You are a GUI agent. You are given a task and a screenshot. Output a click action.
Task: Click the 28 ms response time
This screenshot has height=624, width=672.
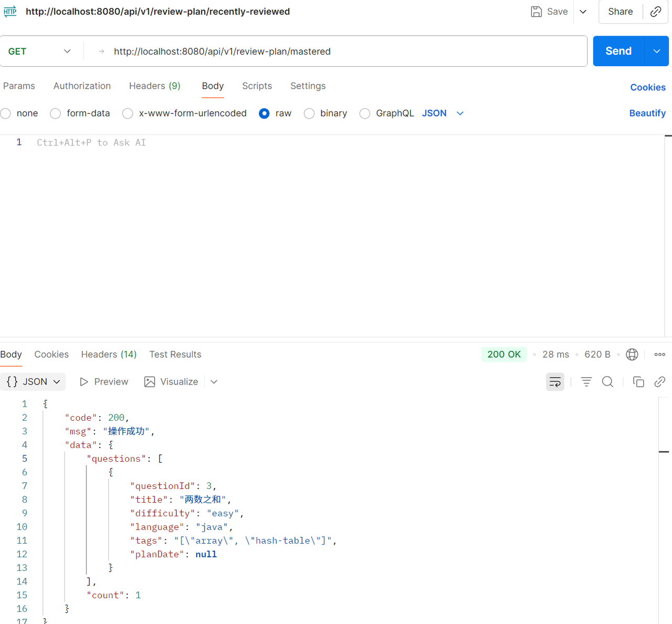pyautogui.click(x=555, y=355)
